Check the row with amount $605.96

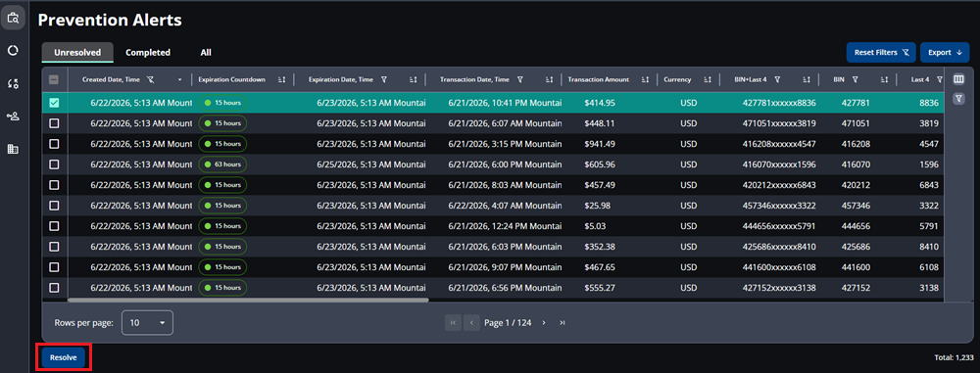point(54,164)
